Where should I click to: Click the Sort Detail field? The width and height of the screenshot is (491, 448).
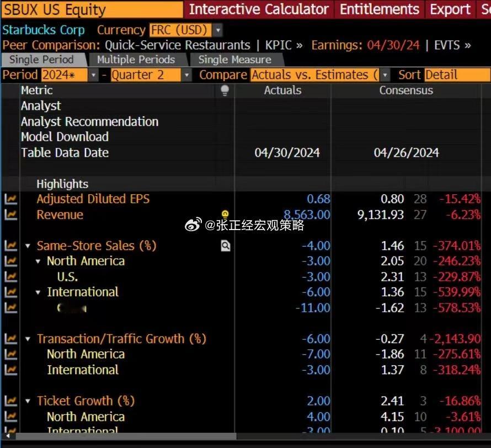[x=457, y=75]
